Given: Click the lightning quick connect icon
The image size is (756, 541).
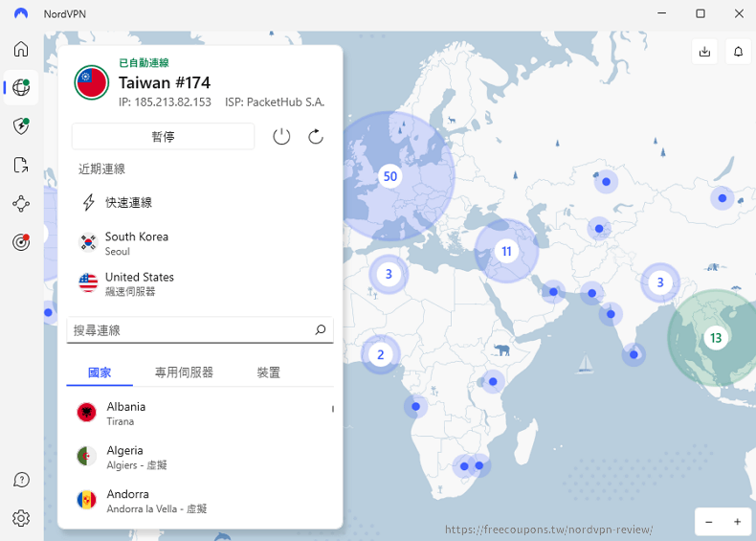Looking at the screenshot, I should [88, 202].
